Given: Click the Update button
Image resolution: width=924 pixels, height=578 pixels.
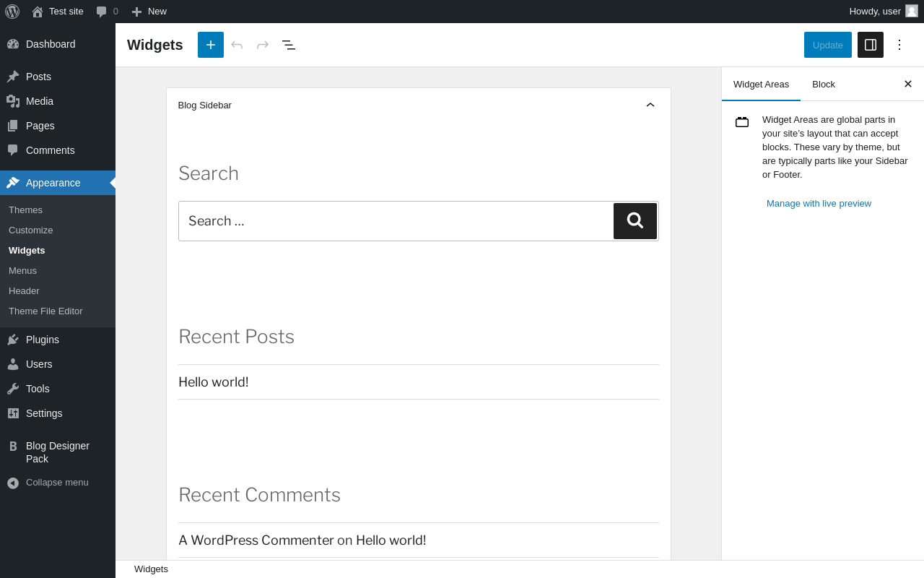Looking at the screenshot, I should tap(828, 45).
